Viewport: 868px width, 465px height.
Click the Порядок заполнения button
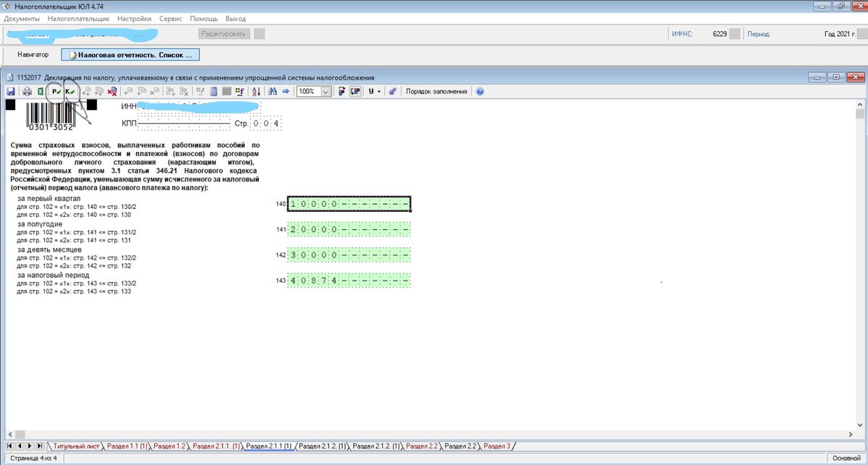point(437,92)
